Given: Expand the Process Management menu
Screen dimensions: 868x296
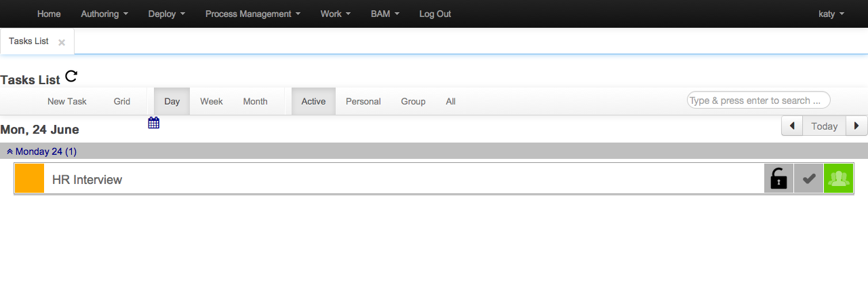Looking at the screenshot, I should click(253, 14).
